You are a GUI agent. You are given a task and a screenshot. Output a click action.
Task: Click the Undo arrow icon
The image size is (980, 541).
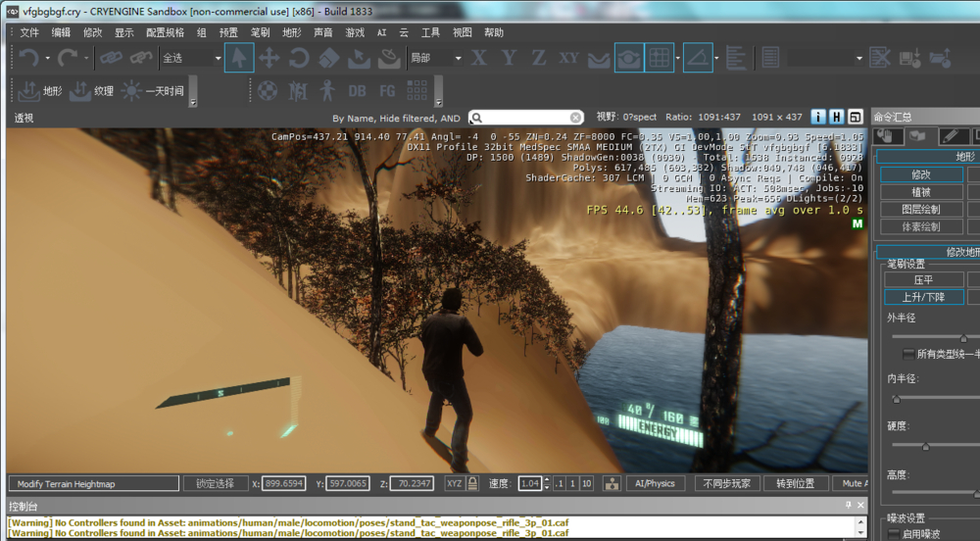tap(28, 59)
